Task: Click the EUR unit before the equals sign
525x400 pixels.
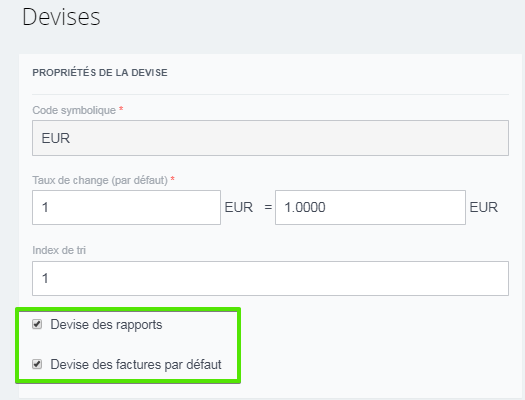Action: click(x=239, y=207)
